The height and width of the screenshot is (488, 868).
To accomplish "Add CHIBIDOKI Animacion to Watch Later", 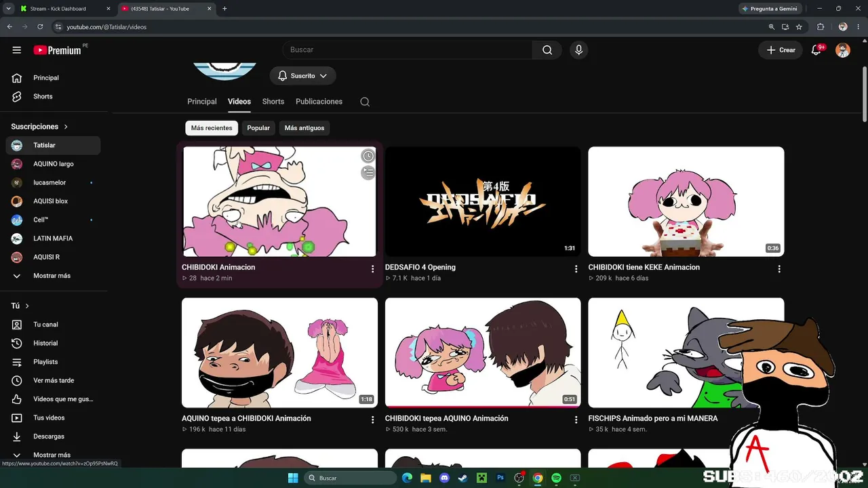I will click(368, 156).
